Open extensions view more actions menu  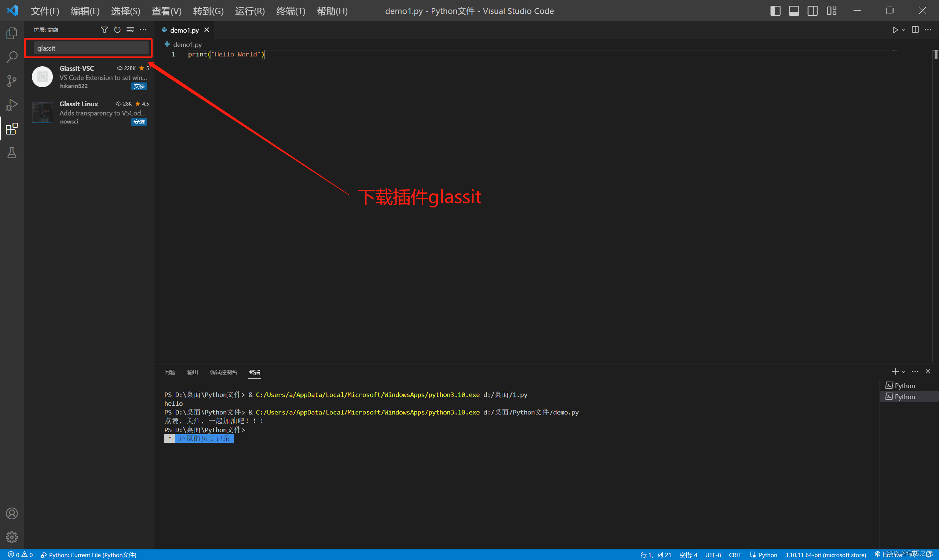click(x=143, y=30)
